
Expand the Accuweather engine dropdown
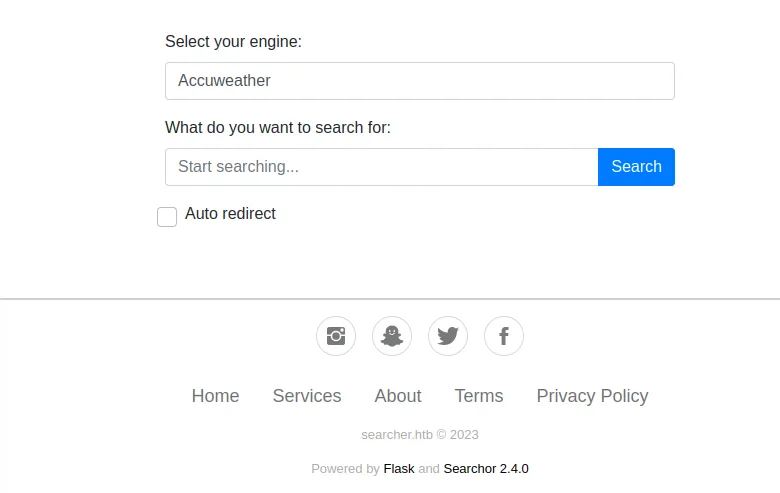click(x=420, y=81)
